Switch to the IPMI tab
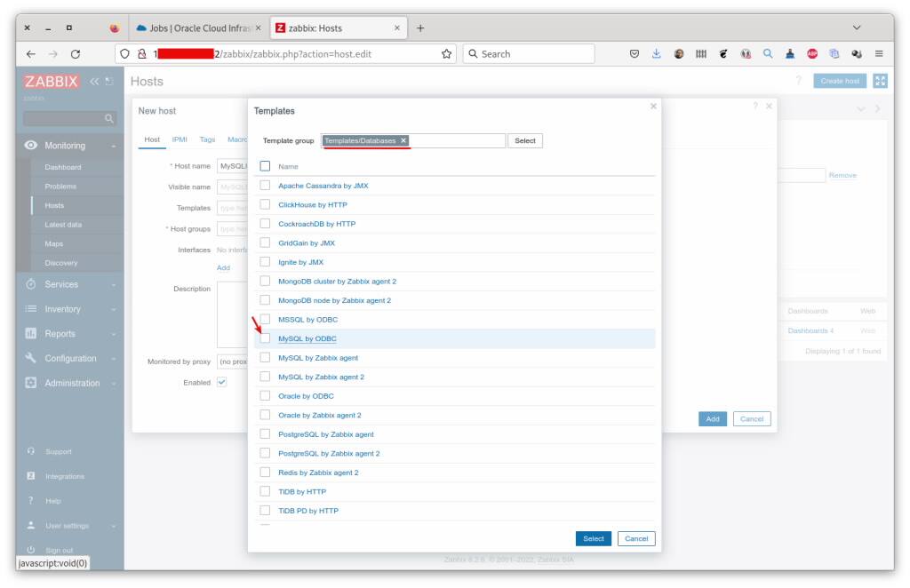 (x=180, y=139)
